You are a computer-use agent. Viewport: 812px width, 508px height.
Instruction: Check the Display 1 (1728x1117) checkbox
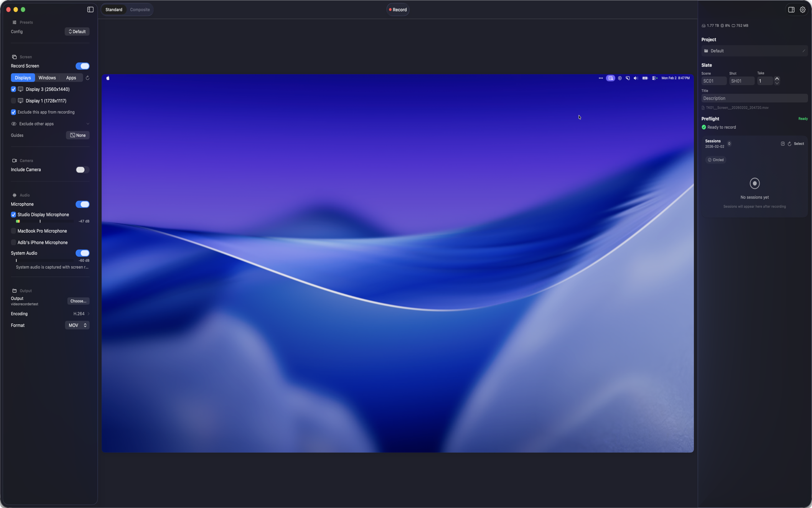click(14, 101)
